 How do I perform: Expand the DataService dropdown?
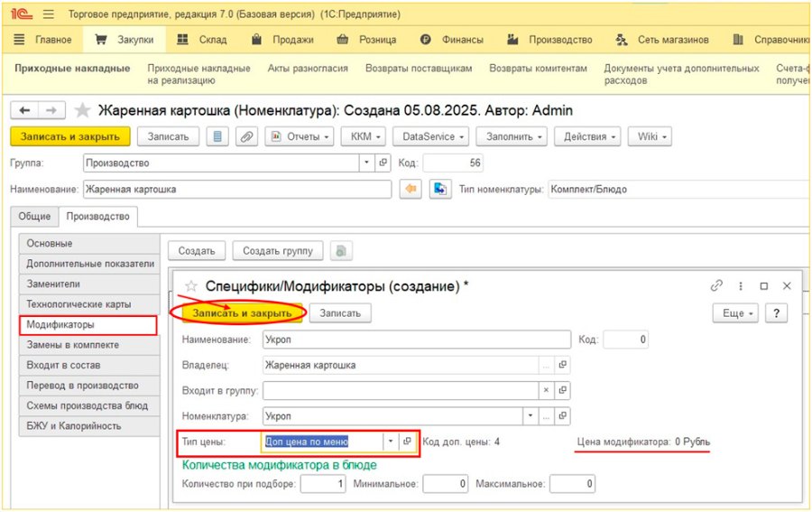tap(431, 137)
